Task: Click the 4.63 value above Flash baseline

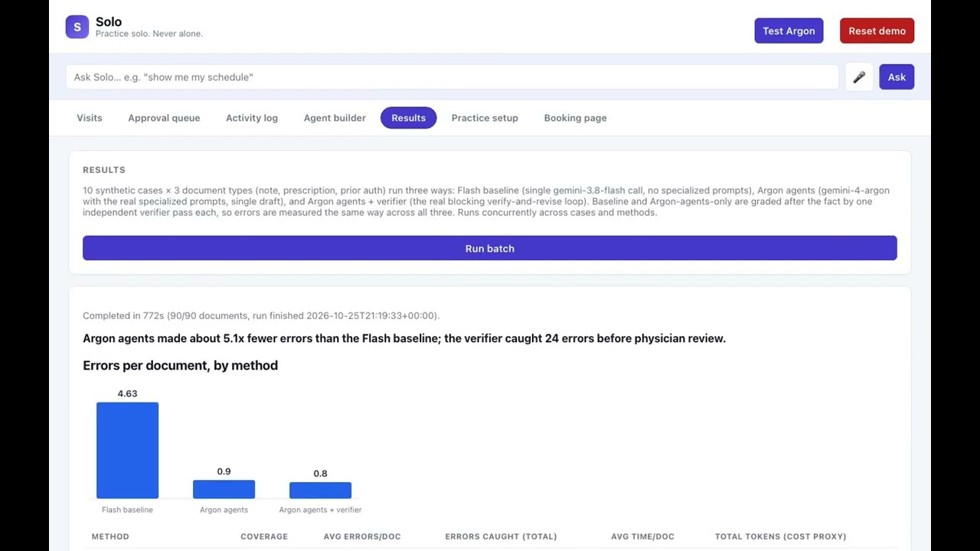Action: coord(127,393)
